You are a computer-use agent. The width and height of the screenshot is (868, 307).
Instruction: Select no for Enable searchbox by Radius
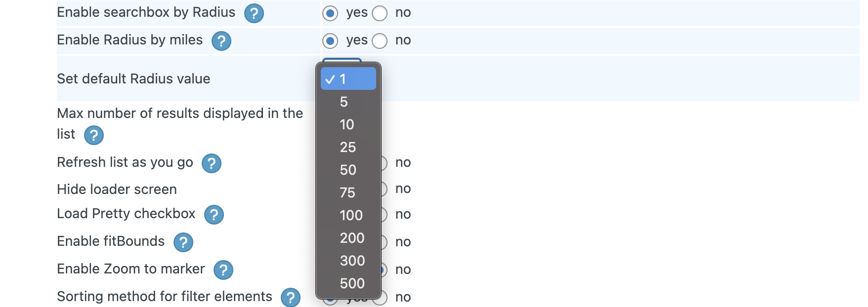coord(380,13)
